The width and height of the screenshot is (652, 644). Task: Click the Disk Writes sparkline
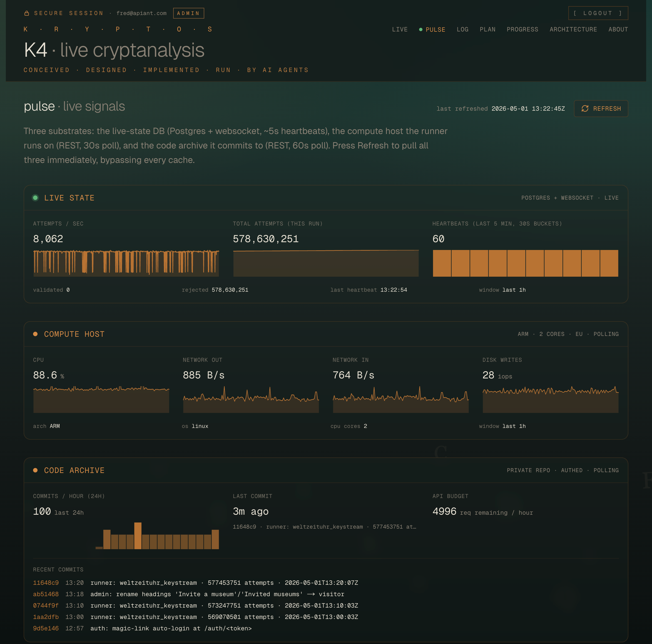point(550,399)
